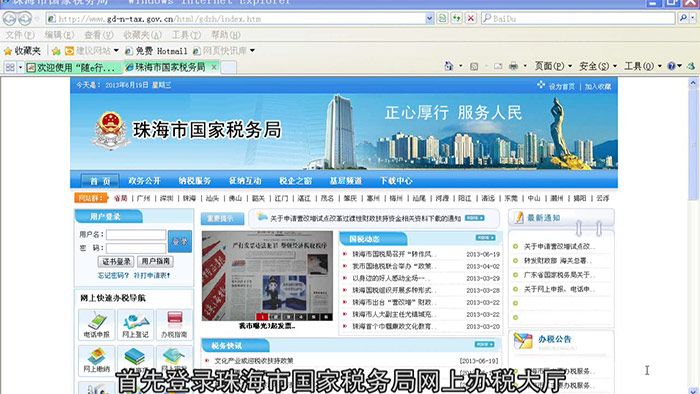Click the add-to-favorites-bar star icon
The image size is (700, 394).
coord(56,51)
